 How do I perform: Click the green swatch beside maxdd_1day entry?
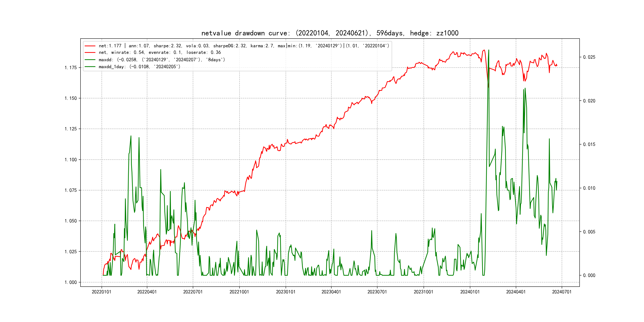pos(90,67)
